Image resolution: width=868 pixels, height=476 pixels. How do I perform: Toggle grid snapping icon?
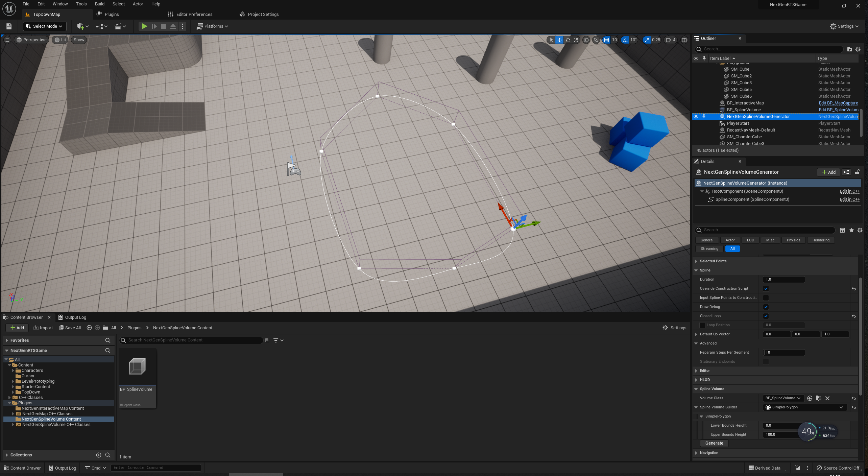pos(607,40)
